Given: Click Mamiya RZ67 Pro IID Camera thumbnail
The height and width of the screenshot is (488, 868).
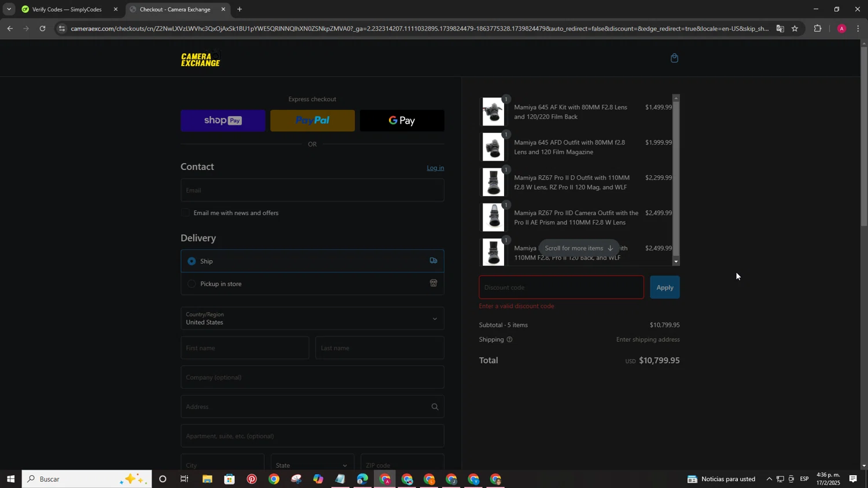Looking at the screenshot, I should (x=493, y=217).
